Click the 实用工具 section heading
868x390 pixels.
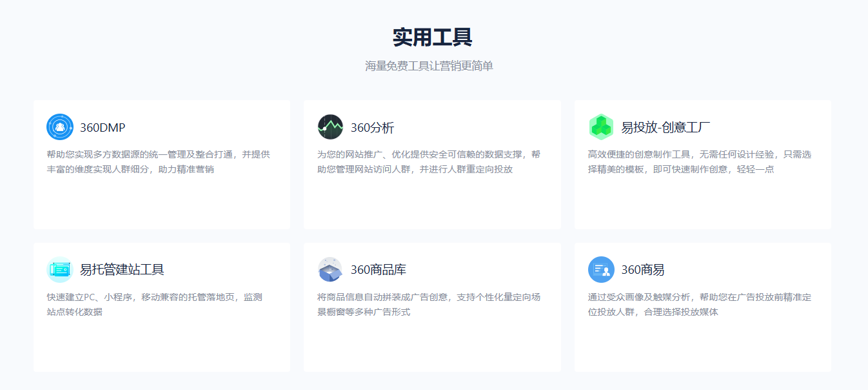(x=433, y=37)
